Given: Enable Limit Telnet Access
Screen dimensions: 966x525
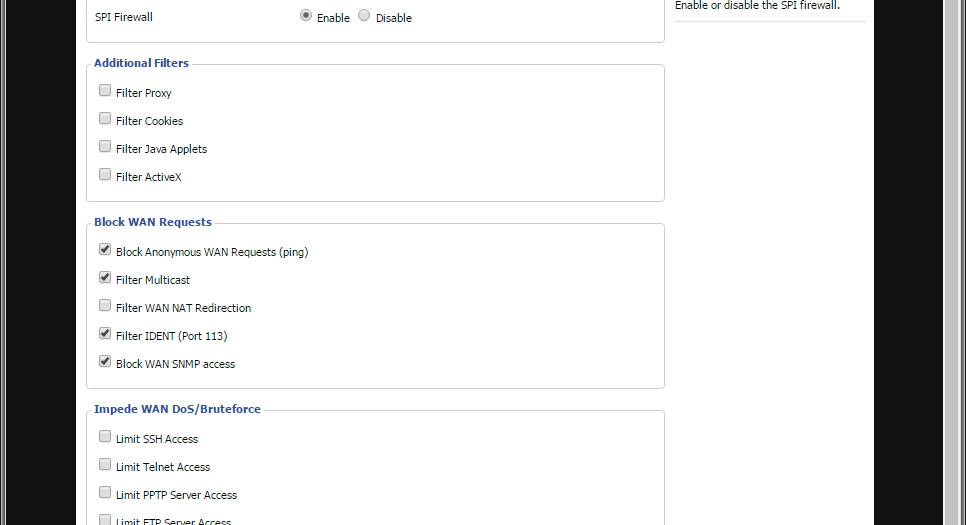Looking at the screenshot, I should 105,465.
